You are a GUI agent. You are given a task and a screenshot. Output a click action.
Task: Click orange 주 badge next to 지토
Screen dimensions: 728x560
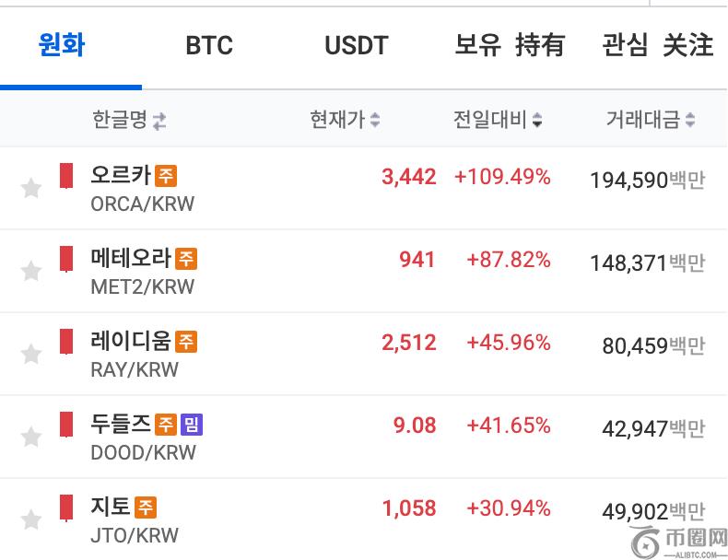click(x=146, y=507)
